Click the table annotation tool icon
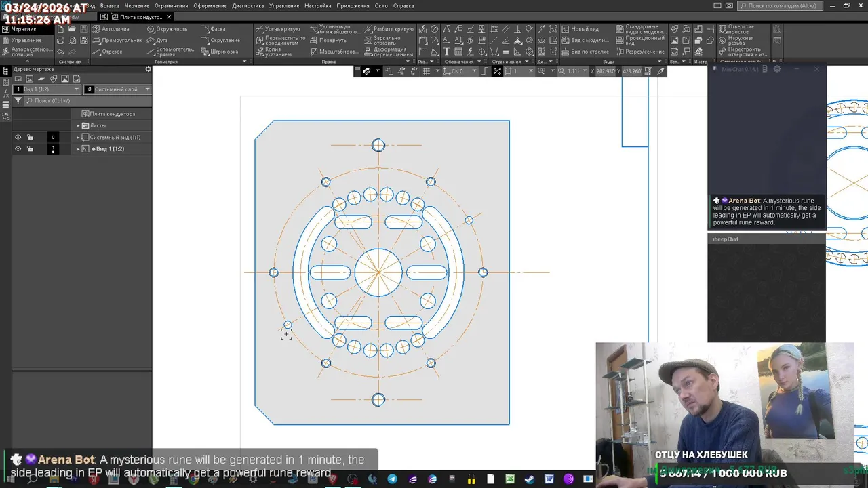This screenshot has height=488, width=868. [x=458, y=52]
